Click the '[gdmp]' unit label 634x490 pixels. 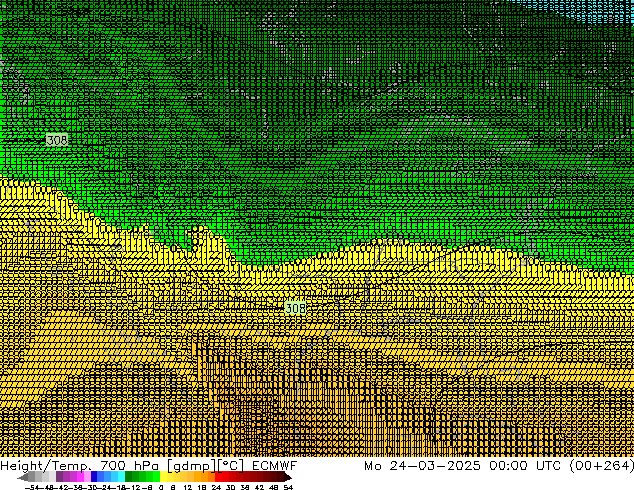(192, 466)
